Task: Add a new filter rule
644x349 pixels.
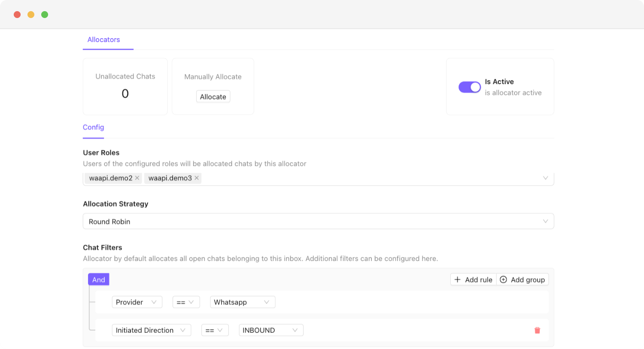Action: click(x=473, y=280)
